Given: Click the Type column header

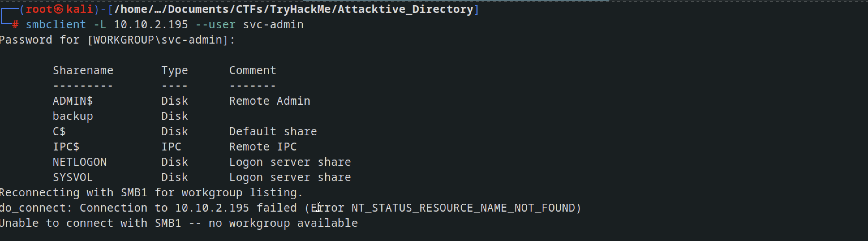Looking at the screenshot, I should tap(175, 70).
